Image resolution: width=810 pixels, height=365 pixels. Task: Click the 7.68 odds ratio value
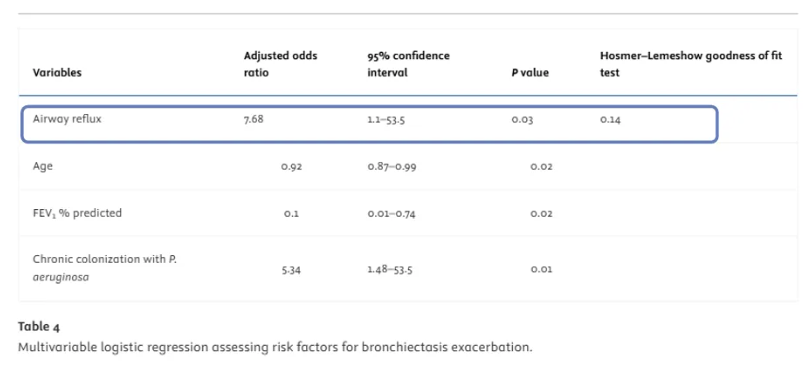tap(254, 120)
